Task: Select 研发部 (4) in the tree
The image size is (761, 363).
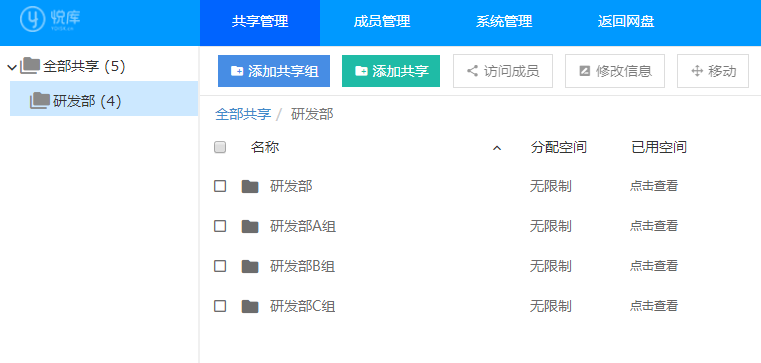Action: (x=104, y=99)
